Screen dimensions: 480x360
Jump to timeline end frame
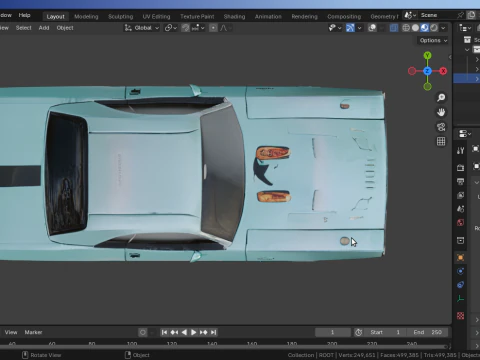tap(214, 332)
